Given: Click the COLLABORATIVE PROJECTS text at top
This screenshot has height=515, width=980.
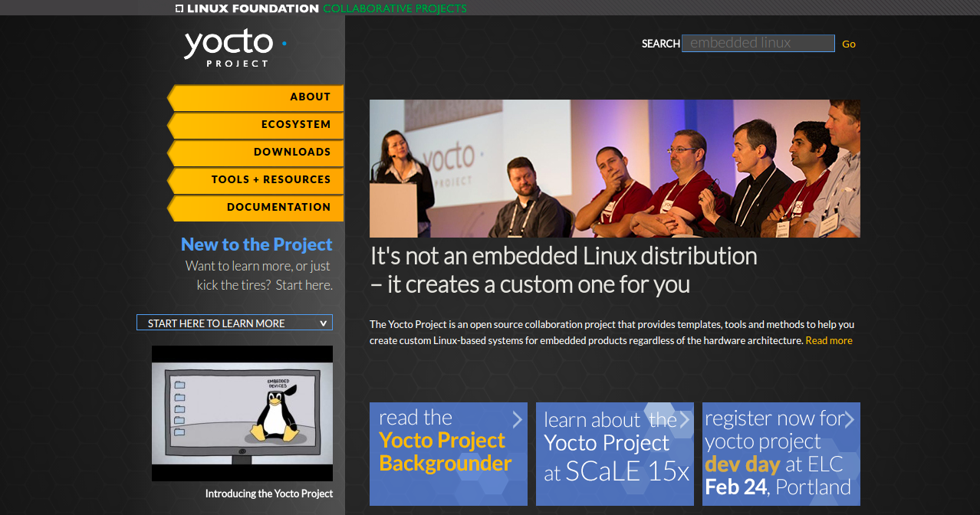Looking at the screenshot, I should coord(395,8).
